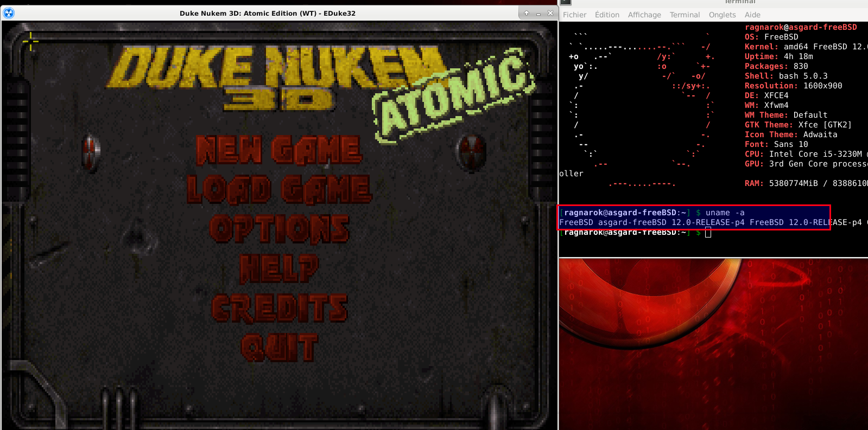Viewport: 868px width, 430px height.
Task: Click the terminal window icon in its title bar
Action: pos(566,2)
